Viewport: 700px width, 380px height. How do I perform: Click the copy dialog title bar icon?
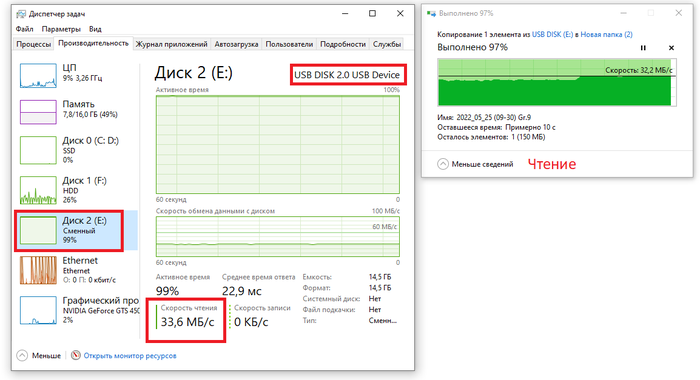[431, 13]
